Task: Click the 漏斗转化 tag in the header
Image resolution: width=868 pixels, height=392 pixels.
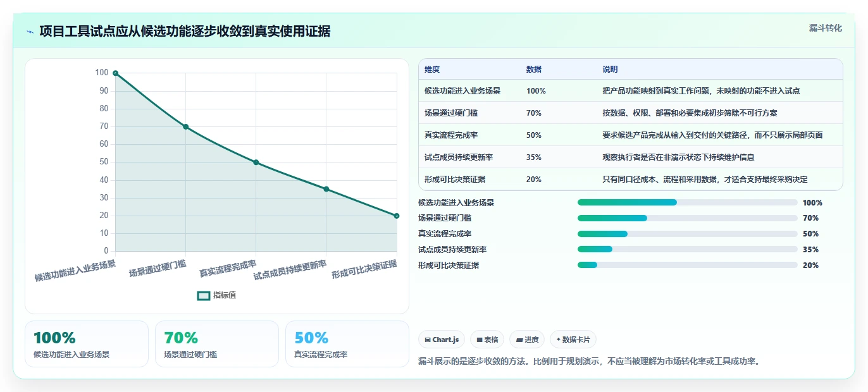Action: point(825,28)
